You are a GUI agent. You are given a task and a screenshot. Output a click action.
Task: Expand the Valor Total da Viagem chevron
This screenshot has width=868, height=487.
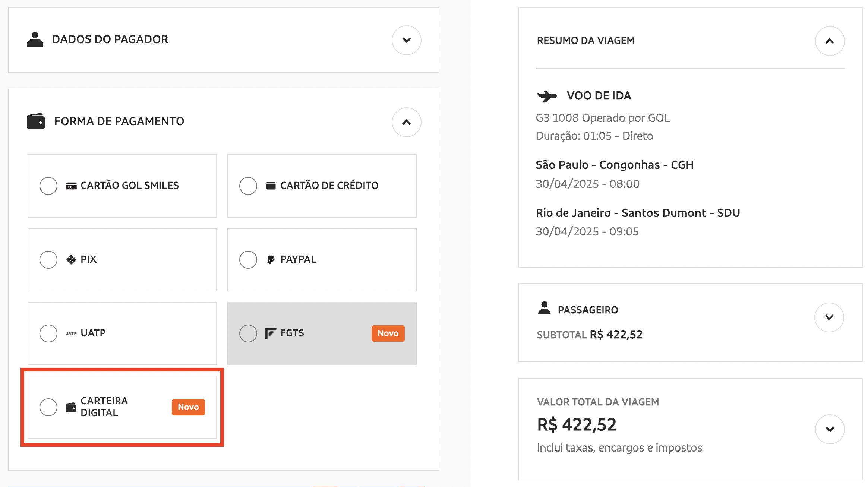click(x=830, y=429)
